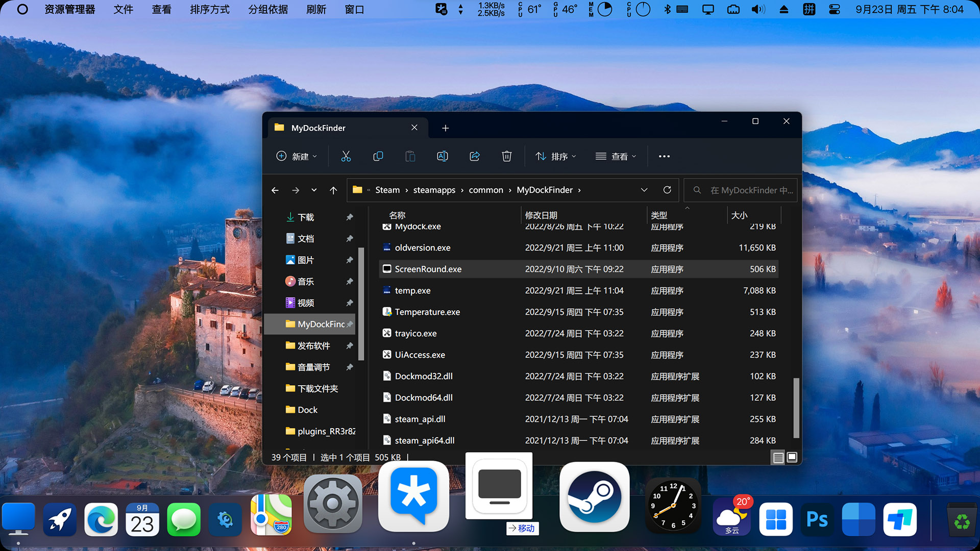Open Maps icon in the dock
The height and width of the screenshot is (551, 980).
[x=271, y=515]
